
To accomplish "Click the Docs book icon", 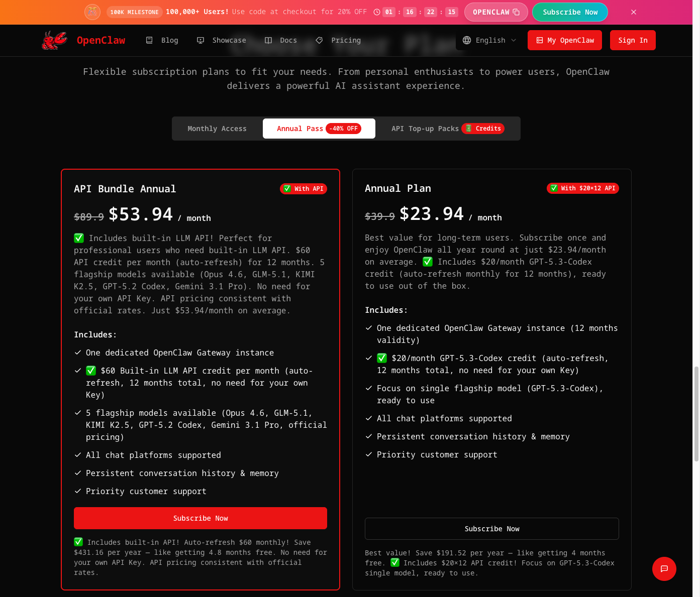I will point(268,40).
